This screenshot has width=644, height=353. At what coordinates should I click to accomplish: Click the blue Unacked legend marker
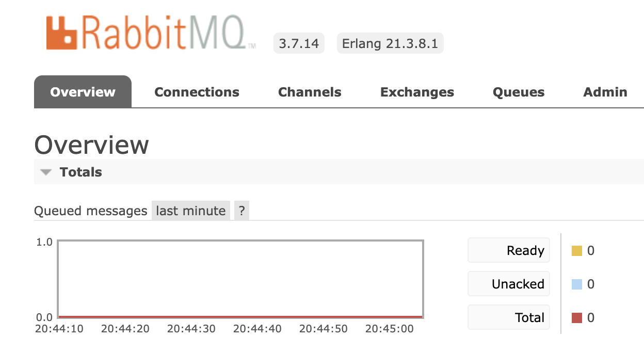pos(577,283)
